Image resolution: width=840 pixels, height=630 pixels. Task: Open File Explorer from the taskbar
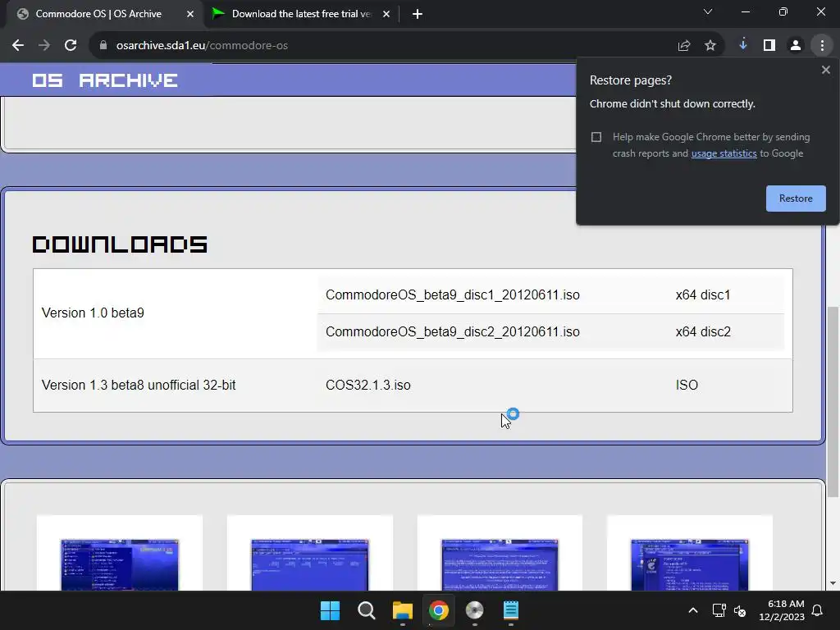[x=402, y=610]
